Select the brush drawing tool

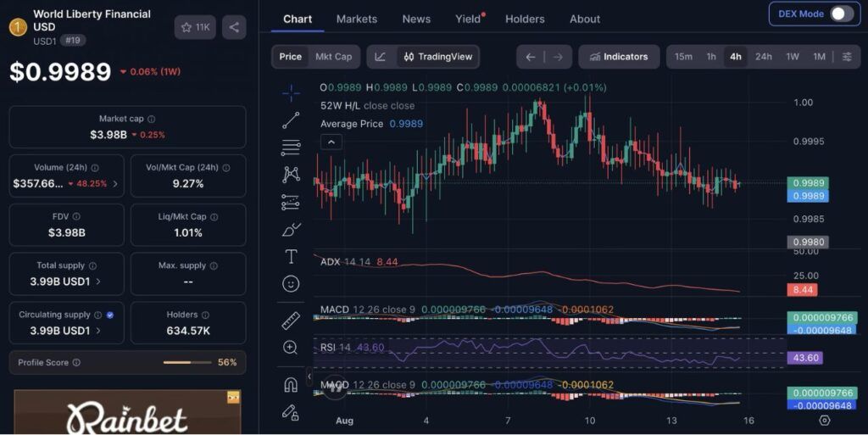pyautogui.click(x=292, y=229)
